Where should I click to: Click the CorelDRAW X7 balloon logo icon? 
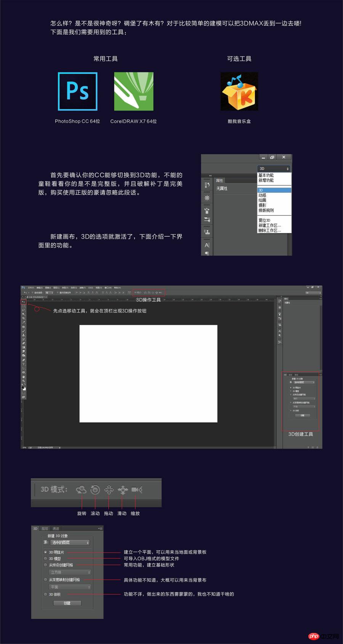134,91
